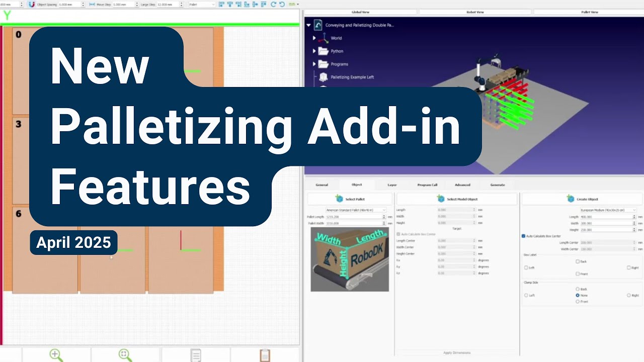Select Clamp Side Right radio

629,295
